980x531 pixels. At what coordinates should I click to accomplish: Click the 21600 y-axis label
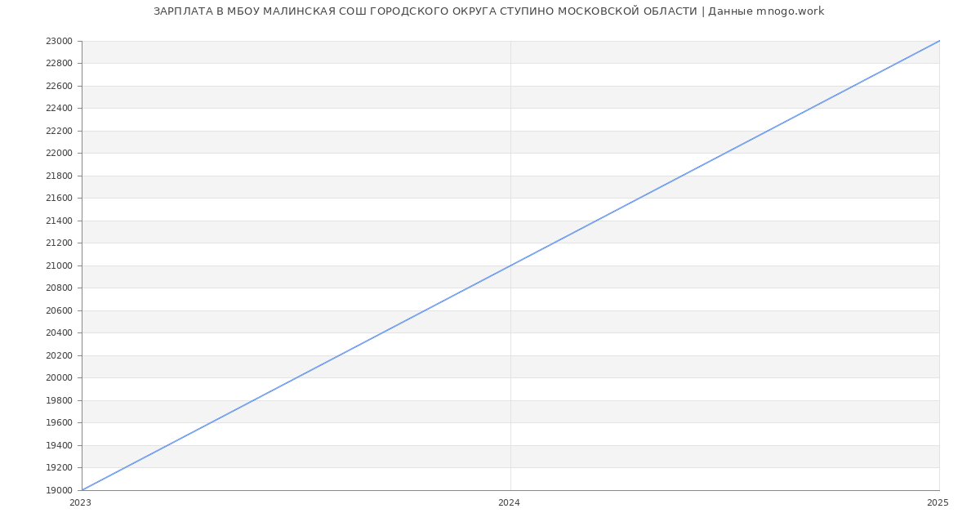59,199
